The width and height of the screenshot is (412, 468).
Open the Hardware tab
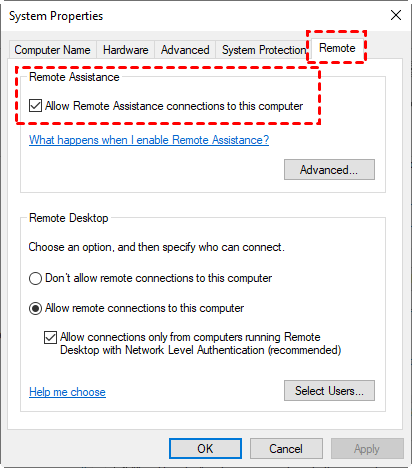click(x=126, y=50)
